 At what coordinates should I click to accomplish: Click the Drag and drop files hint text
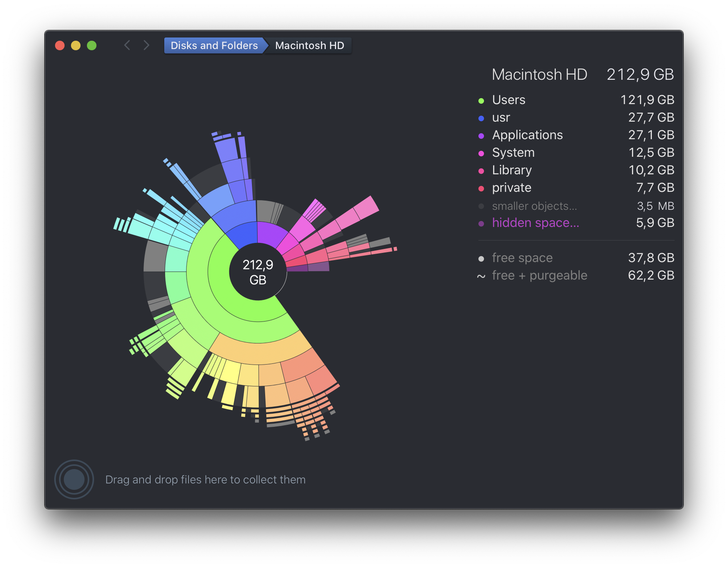point(205,479)
